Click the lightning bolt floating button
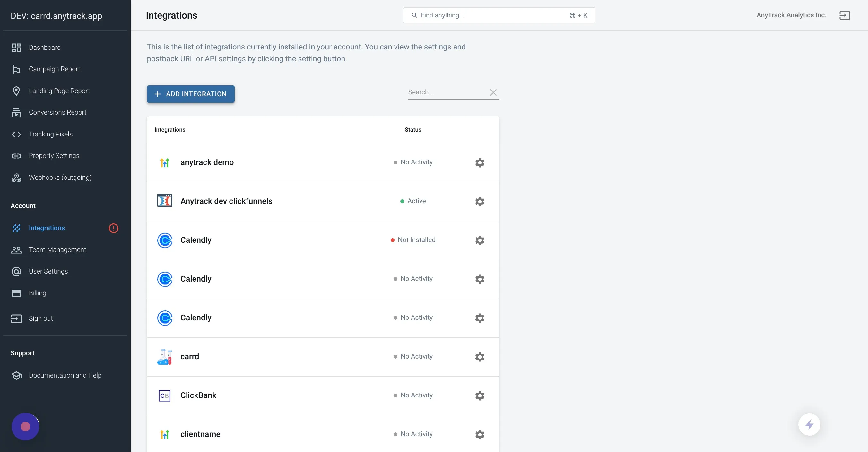868x452 pixels. pos(809,424)
